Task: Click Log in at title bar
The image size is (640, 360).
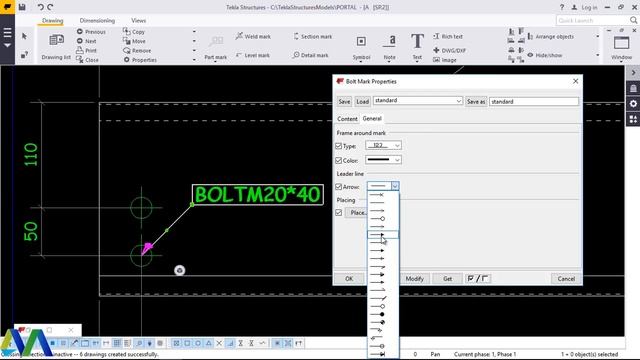Action: pos(584,7)
